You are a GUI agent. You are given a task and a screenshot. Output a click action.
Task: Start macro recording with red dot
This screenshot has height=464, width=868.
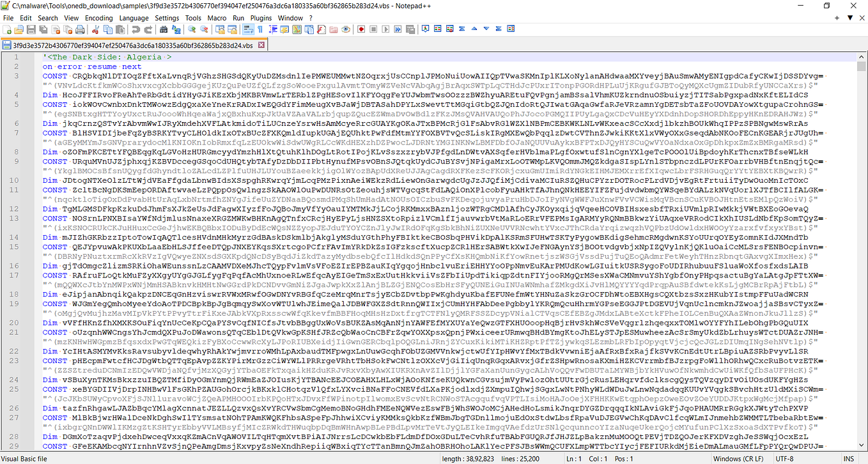(x=361, y=29)
